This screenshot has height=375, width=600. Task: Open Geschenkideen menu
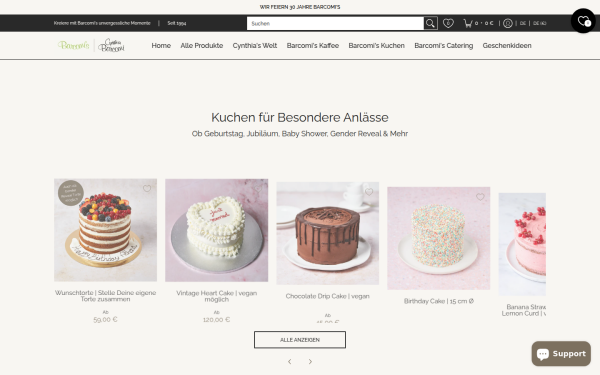[507, 46]
